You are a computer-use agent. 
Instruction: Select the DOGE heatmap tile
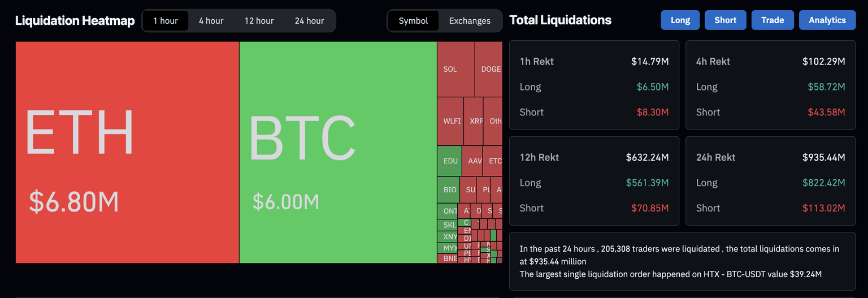(489, 69)
